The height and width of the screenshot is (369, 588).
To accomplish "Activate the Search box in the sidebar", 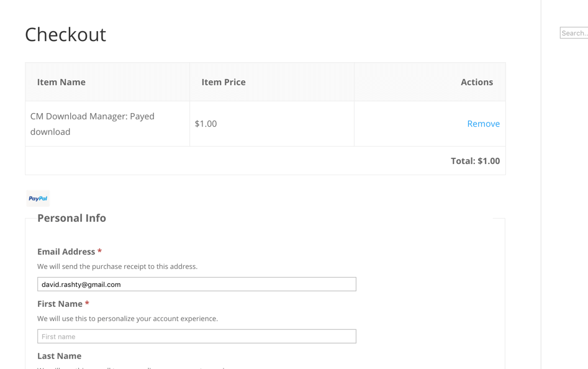I will coord(574,33).
